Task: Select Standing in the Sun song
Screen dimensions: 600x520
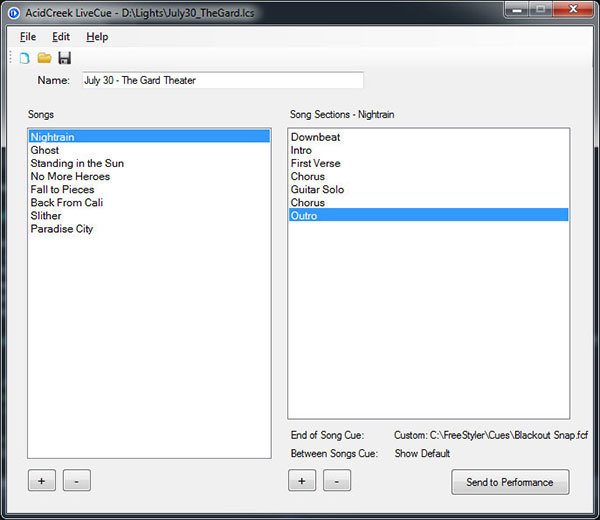Action: point(77,163)
